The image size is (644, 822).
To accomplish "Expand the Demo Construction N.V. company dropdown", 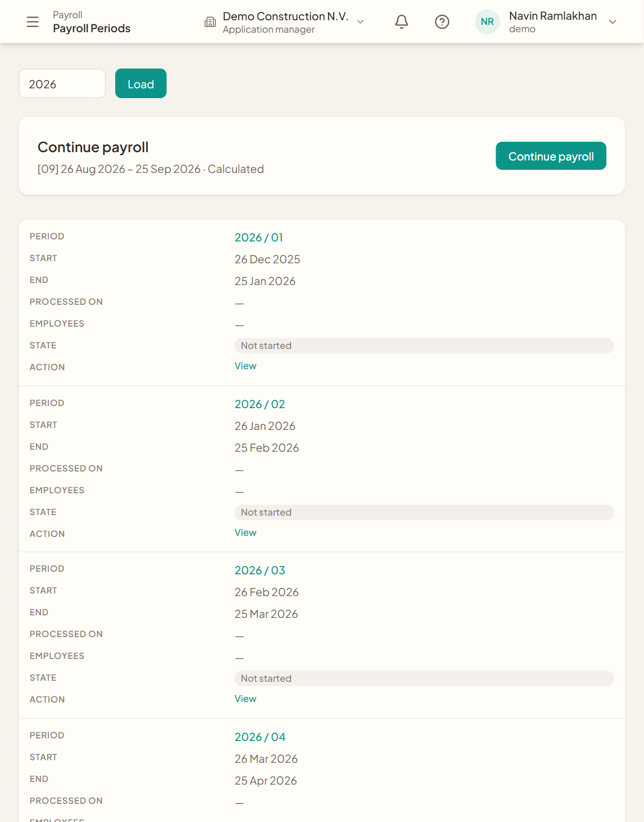I will coord(361,22).
